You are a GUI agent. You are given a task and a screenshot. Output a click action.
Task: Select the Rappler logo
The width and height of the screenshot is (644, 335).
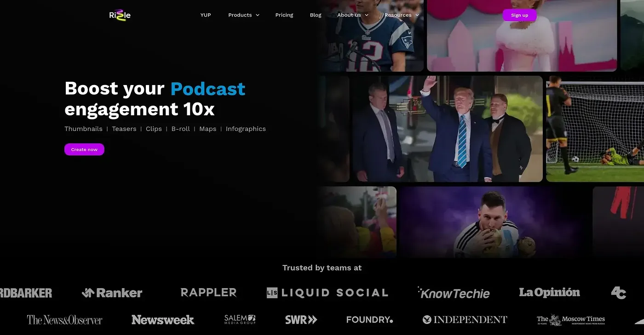pyautogui.click(x=208, y=292)
